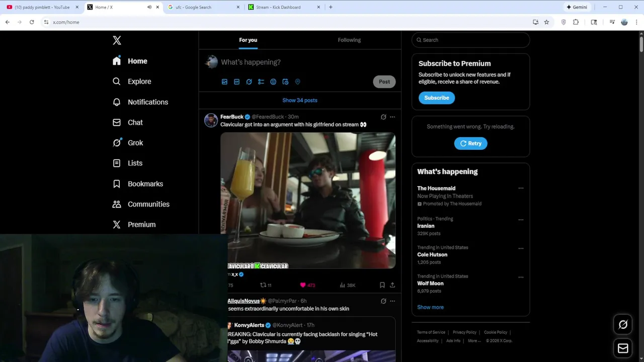This screenshot has width=644, height=362.
Task: Switch to Following tab
Action: [x=349, y=40]
